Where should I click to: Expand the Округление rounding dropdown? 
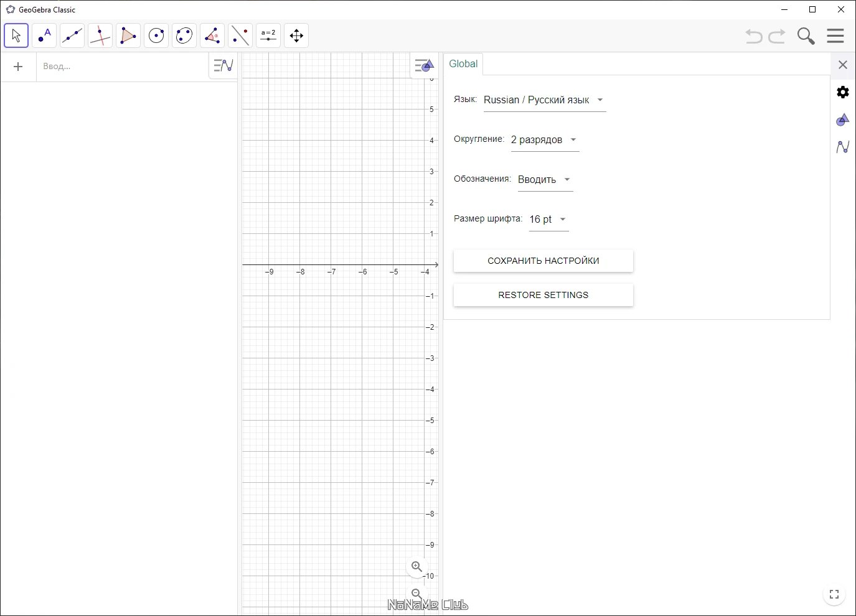pos(545,140)
